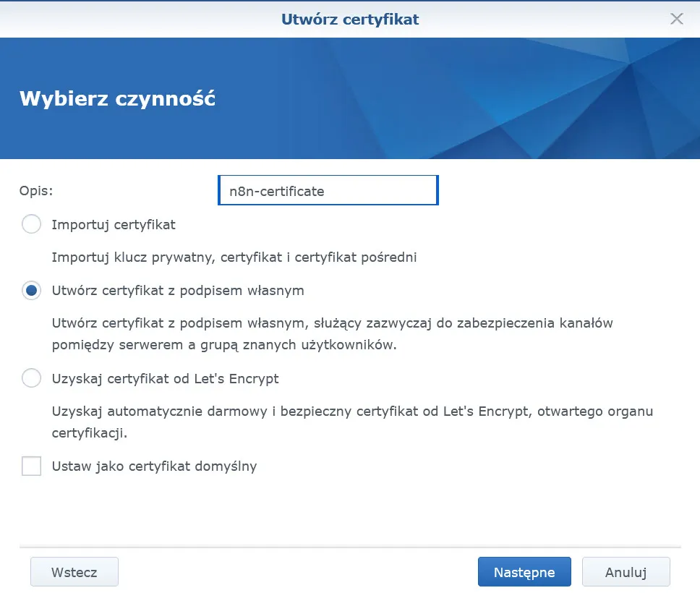Enable Ustaw jako certyfikat domyślny checkbox
Image resolution: width=700 pixels, height=593 pixels.
tap(32, 466)
